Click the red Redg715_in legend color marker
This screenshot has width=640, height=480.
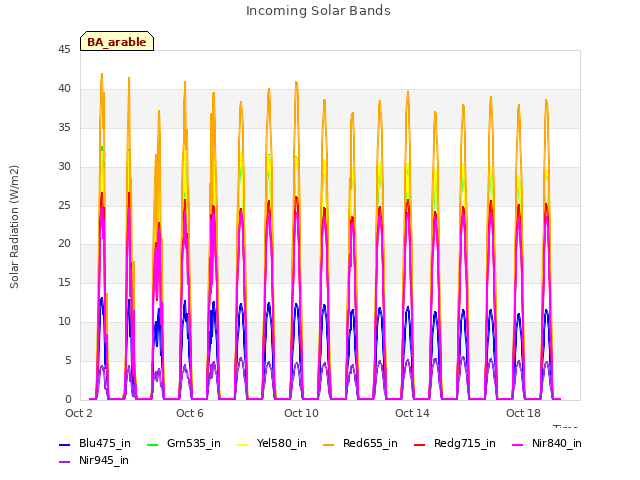coord(419,444)
